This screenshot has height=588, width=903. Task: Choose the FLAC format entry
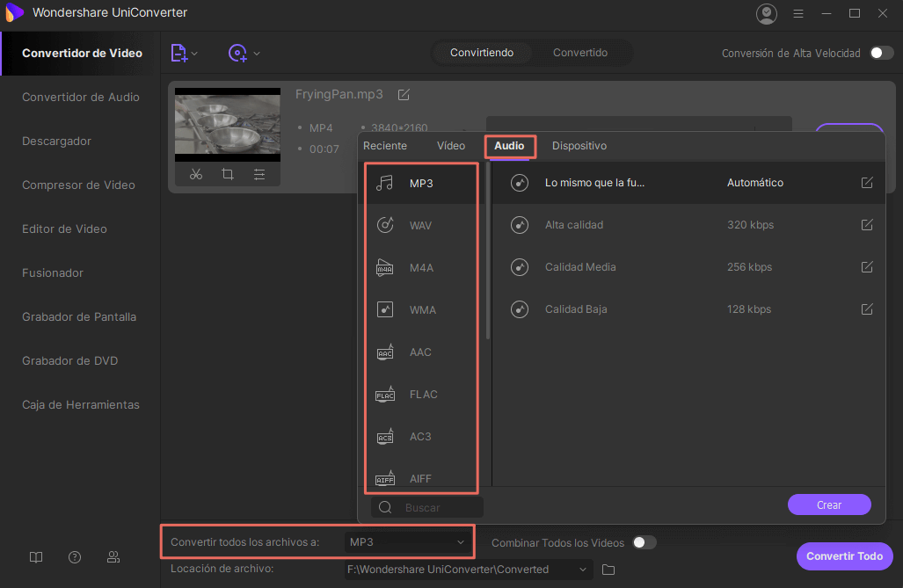421,395
